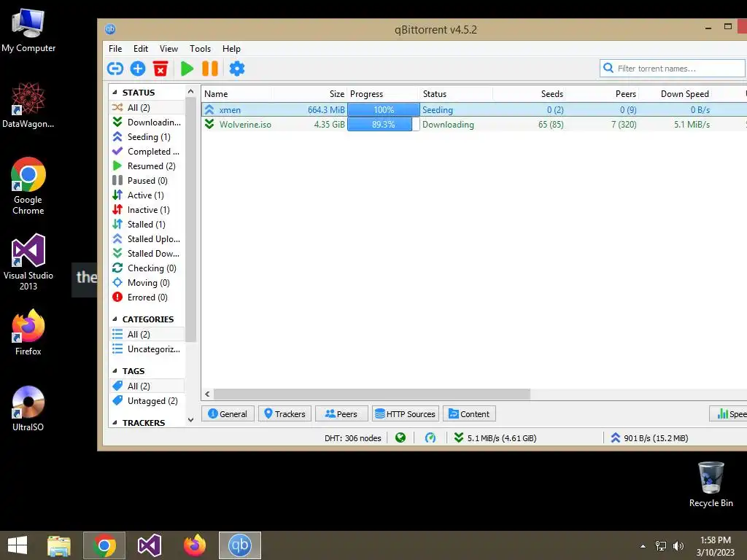The height and width of the screenshot is (560, 747).
Task: Click the green globe connection status icon
Action: [x=400, y=437]
